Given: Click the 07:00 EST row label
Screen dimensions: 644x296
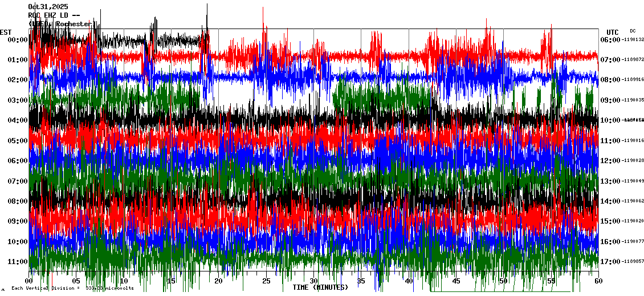Looking at the screenshot, I should tap(18, 181).
